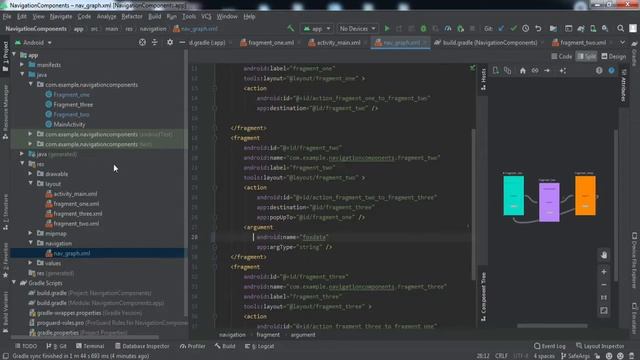
Task: Click the editor warnings info icon
Action: pos(599,71)
